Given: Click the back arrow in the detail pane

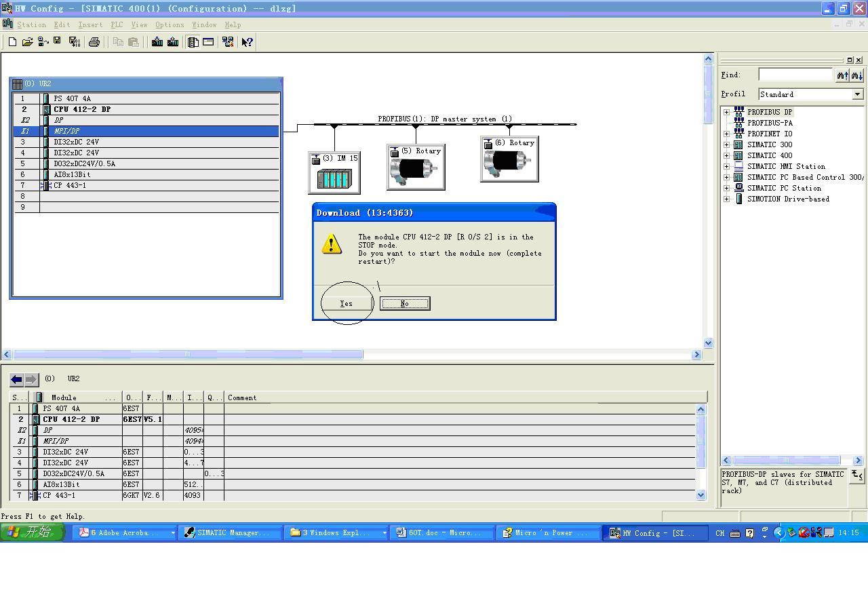Looking at the screenshot, I should click(16, 379).
